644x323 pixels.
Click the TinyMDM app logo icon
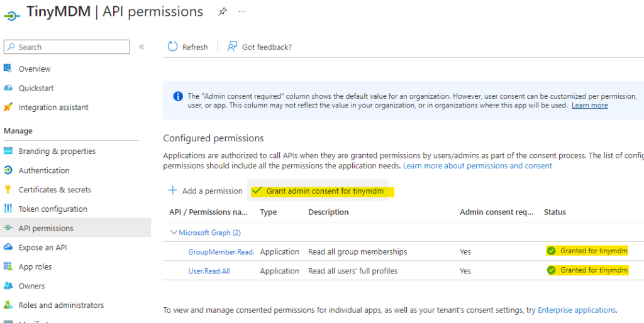pyautogui.click(x=11, y=16)
